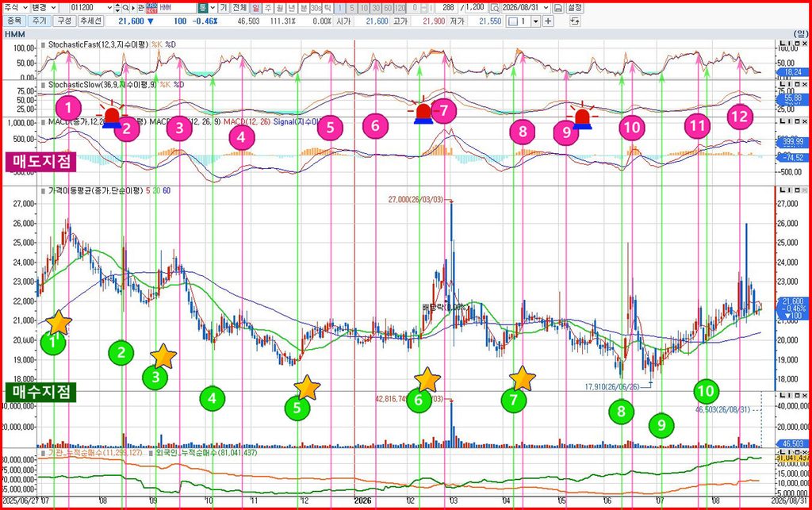The width and height of the screenshot is (812, 510).
Task: Click the green 통 icon button
Action: point(202,8)
